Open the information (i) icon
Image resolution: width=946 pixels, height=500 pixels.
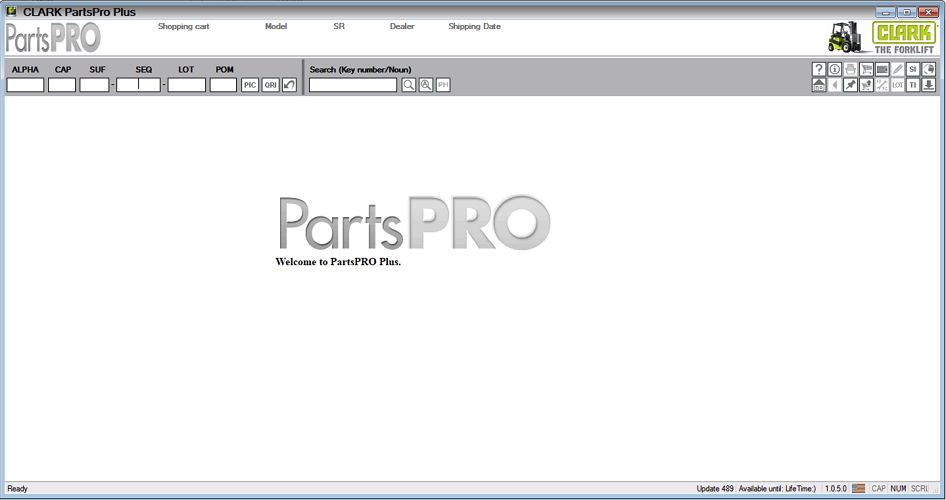[x=834, y=69]
